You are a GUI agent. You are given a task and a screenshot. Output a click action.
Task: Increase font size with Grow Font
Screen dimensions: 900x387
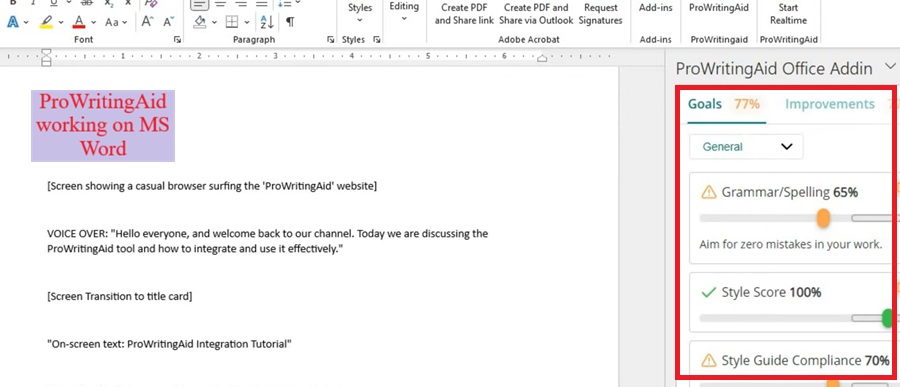(x=147, y=22)
